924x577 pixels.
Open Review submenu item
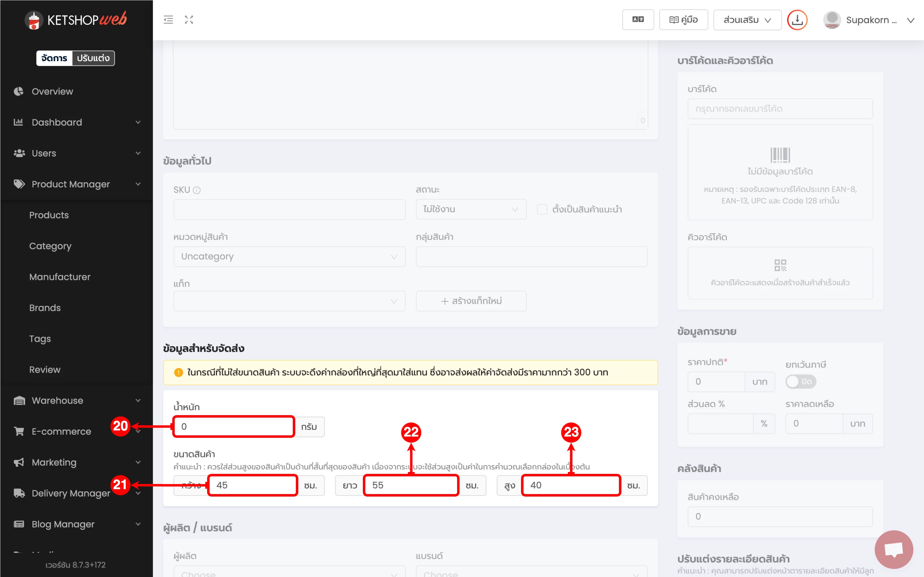tap(45, 369)
